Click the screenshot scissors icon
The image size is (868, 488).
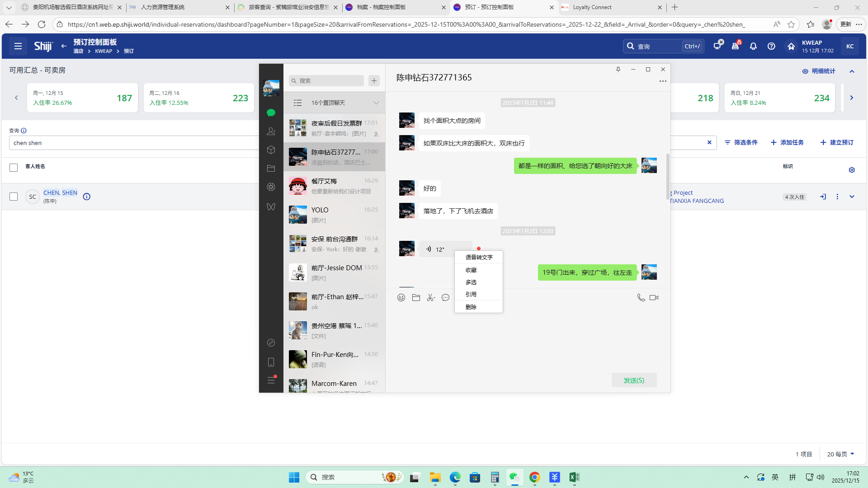(x=430, y=297)
